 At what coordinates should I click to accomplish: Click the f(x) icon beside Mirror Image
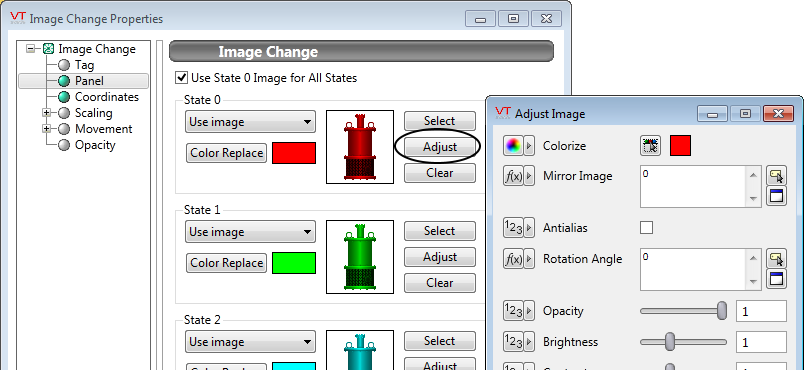coord(513,176)
